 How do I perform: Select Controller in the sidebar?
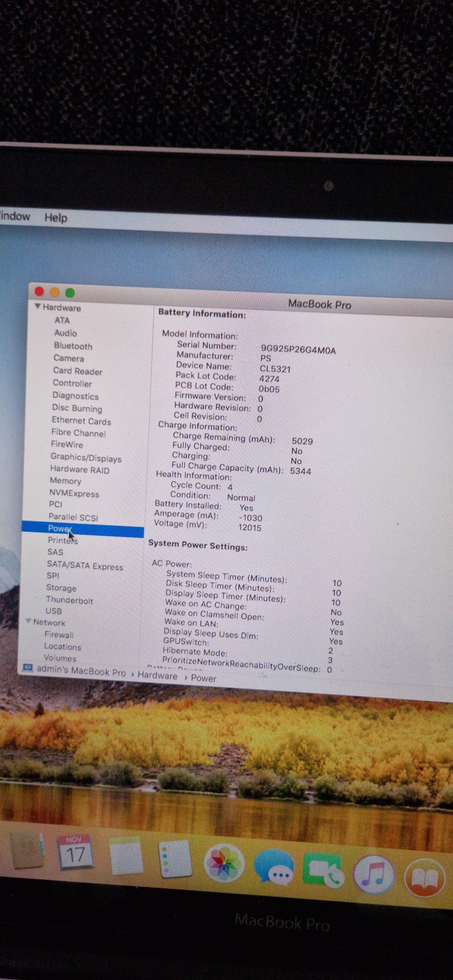click(72, 383)
